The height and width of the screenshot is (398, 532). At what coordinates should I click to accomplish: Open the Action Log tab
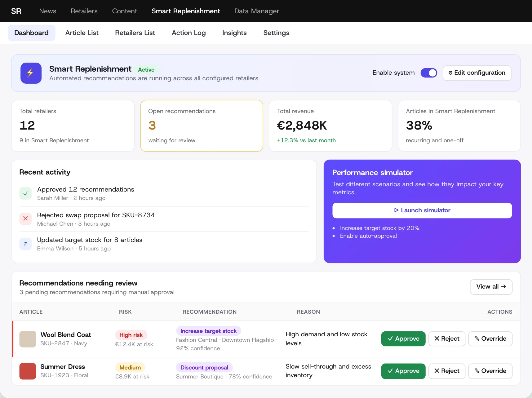[189, 33]
